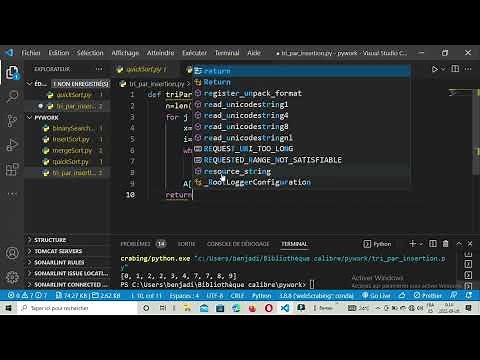
Task: Open run options dropdown beside play button
Action: 443,69
